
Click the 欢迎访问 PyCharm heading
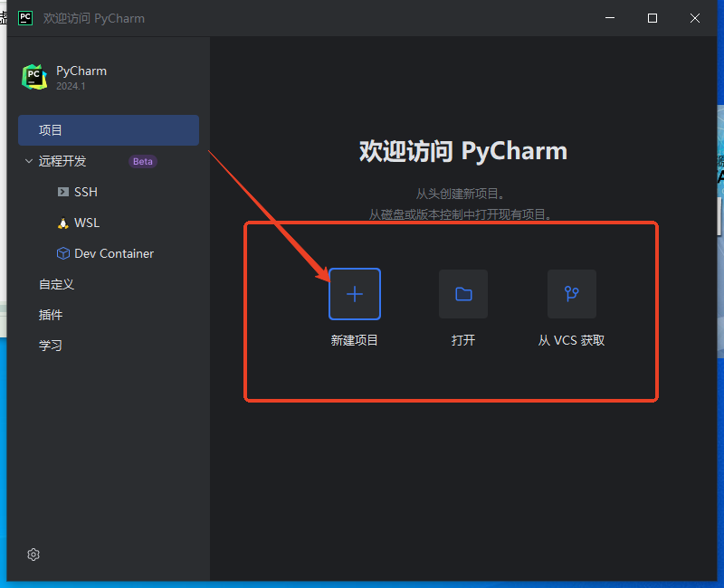(463, 151)
